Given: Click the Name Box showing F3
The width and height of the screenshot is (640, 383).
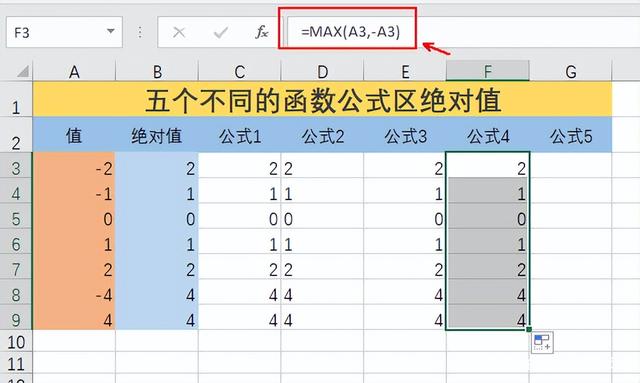Looking at the screenshot, I should point(64,32).
